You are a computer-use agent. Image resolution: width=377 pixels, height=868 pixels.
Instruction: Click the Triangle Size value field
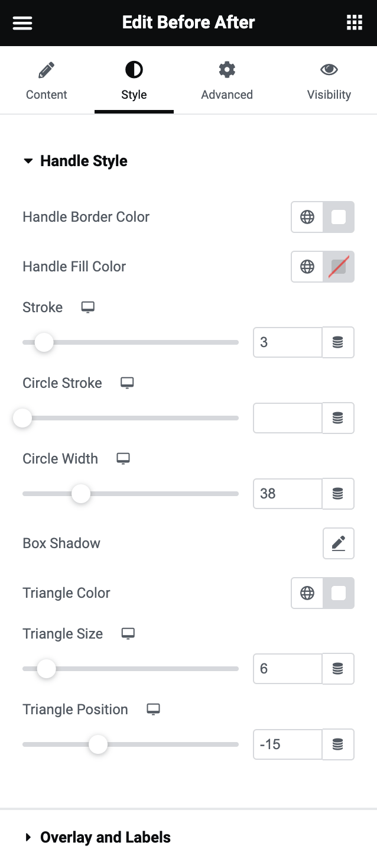click(288, 669)
